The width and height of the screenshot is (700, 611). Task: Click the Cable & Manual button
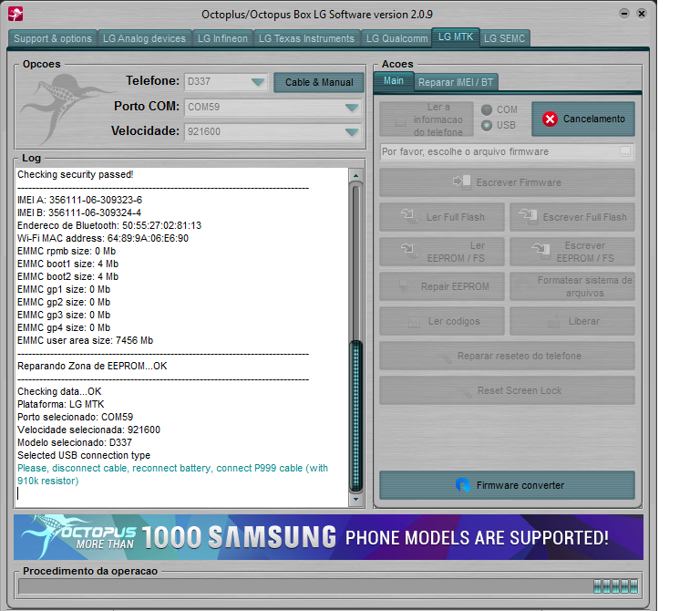pos(319,82)
